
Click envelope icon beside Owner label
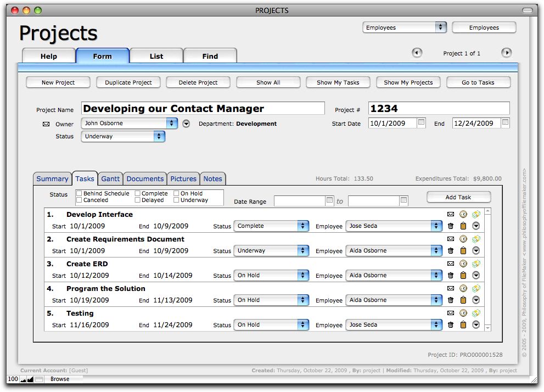[x=46, y=124]
